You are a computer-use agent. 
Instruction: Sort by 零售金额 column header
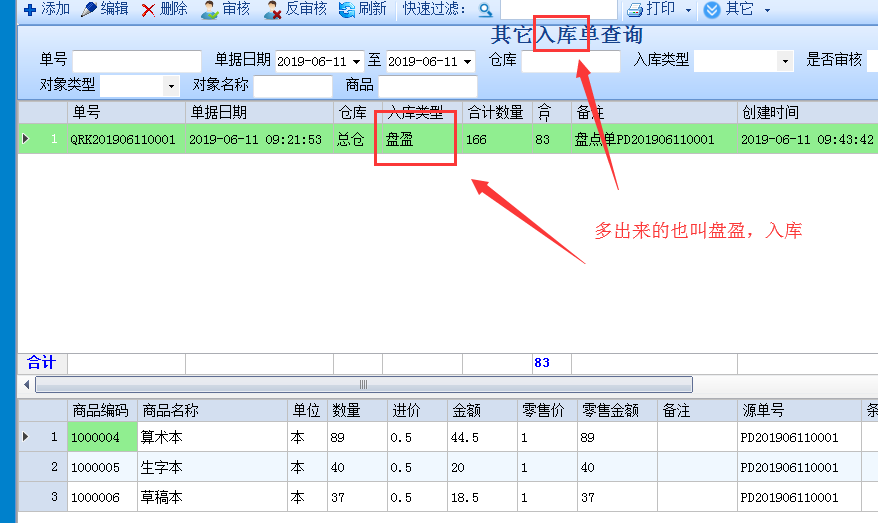[x=618, y=410]
